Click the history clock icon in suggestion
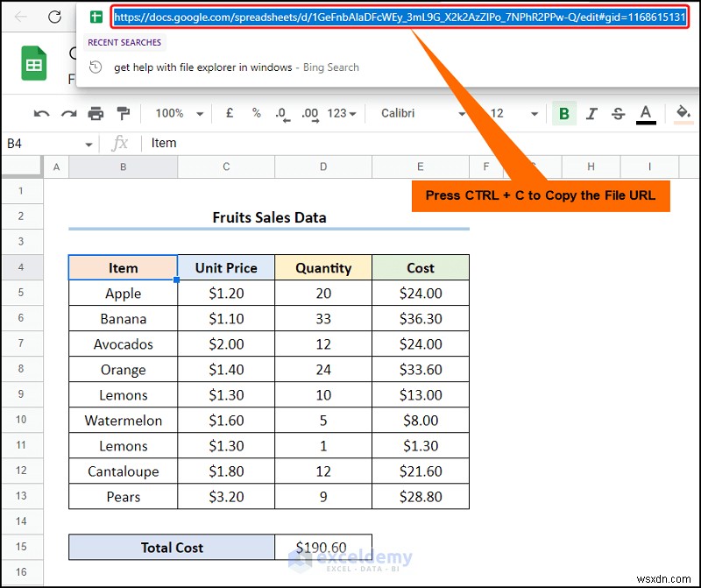This screenshot has width=701, height=588. (x=96, y=67)
